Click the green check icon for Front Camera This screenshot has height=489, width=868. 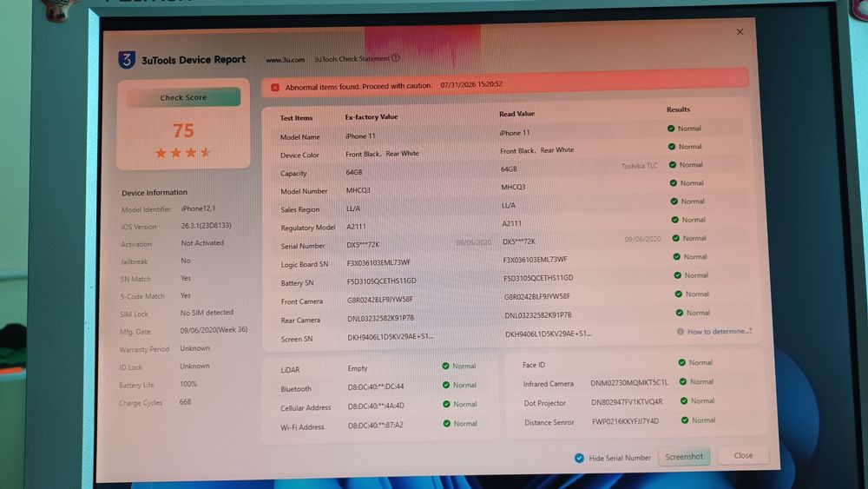click(x=679, y=294)
